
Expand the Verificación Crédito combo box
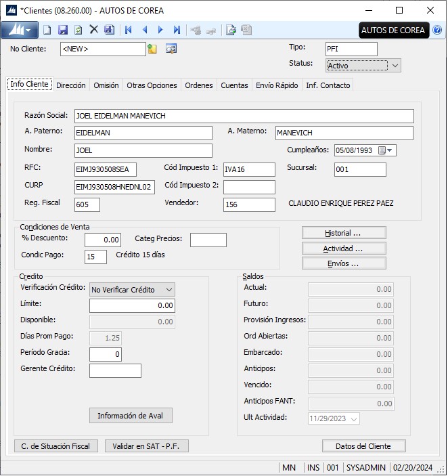pyautogui.click(x=169, y=290)
